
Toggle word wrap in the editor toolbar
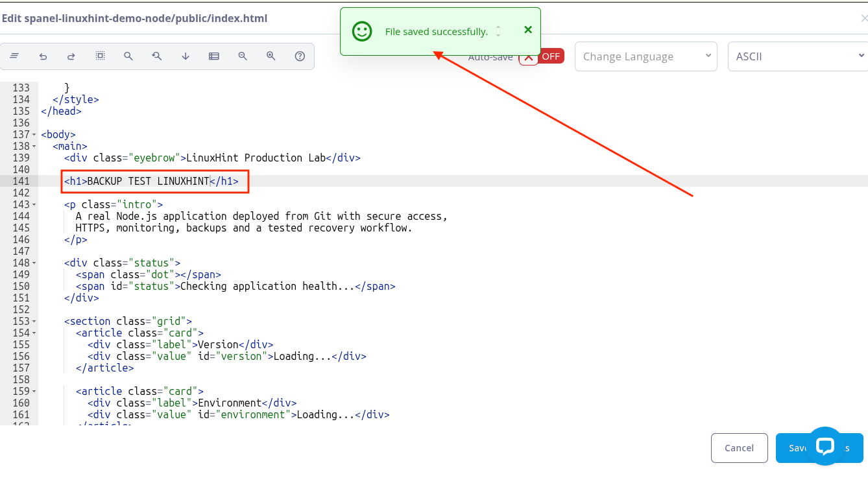[14, 56]
